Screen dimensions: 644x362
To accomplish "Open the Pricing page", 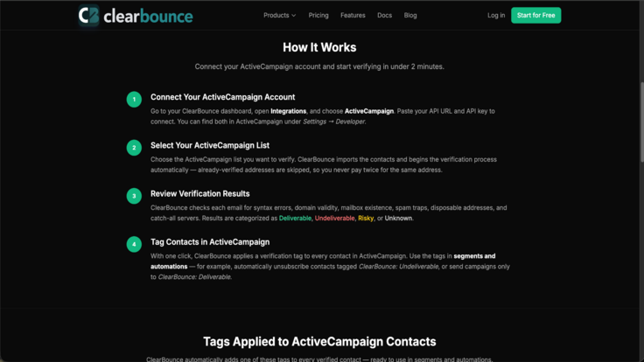I will coord(318,15).
